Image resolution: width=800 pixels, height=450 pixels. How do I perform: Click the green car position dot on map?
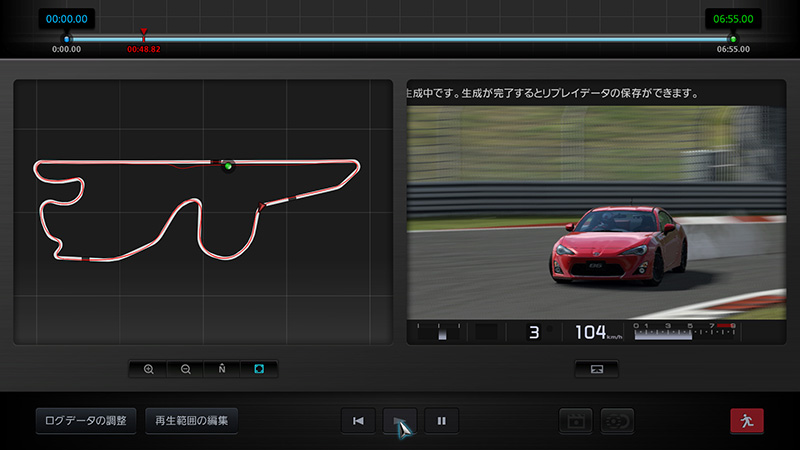[x=228, y=166]
